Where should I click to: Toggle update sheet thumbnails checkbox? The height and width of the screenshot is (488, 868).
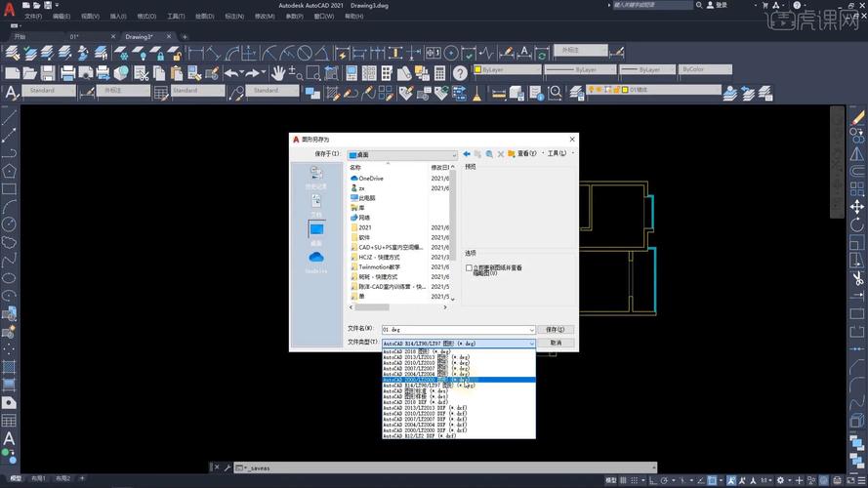469,267
